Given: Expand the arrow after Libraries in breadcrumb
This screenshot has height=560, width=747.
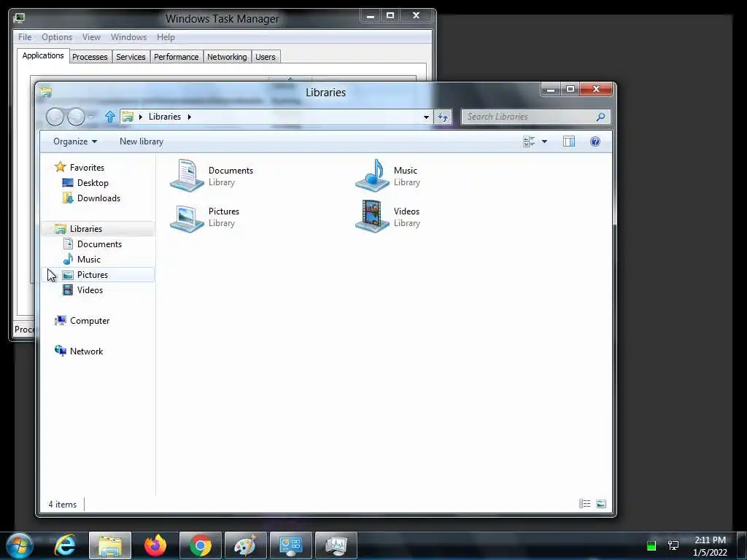Looking at the screenshot, I should point(189,117).
